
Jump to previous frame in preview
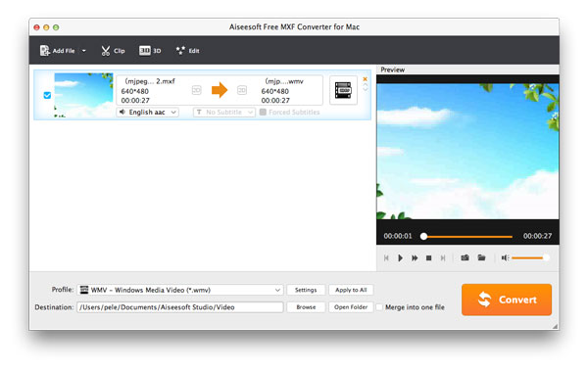386,258
